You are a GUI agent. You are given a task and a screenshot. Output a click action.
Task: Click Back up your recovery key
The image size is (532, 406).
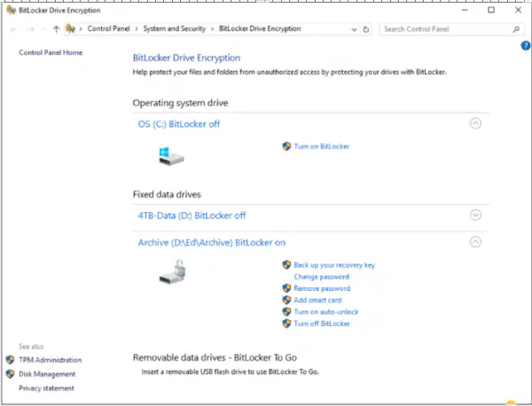pos(334,265)
